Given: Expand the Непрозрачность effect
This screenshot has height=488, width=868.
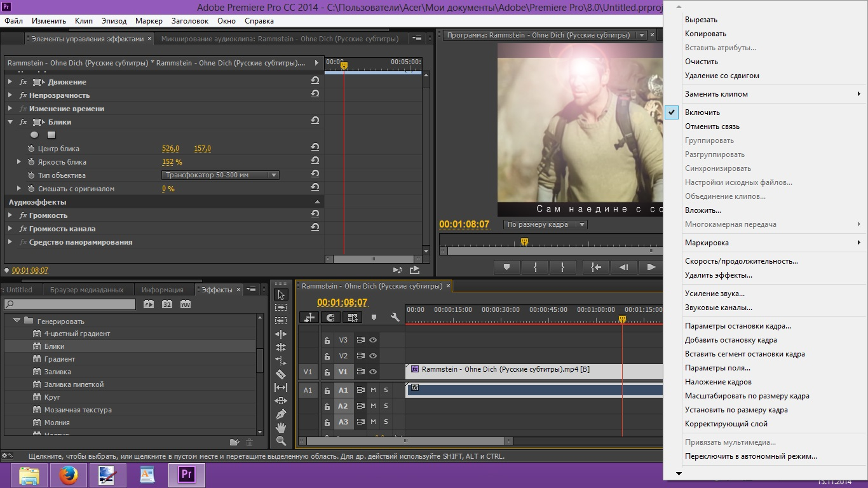Looking at the screenshot, I should click(10, 95).
